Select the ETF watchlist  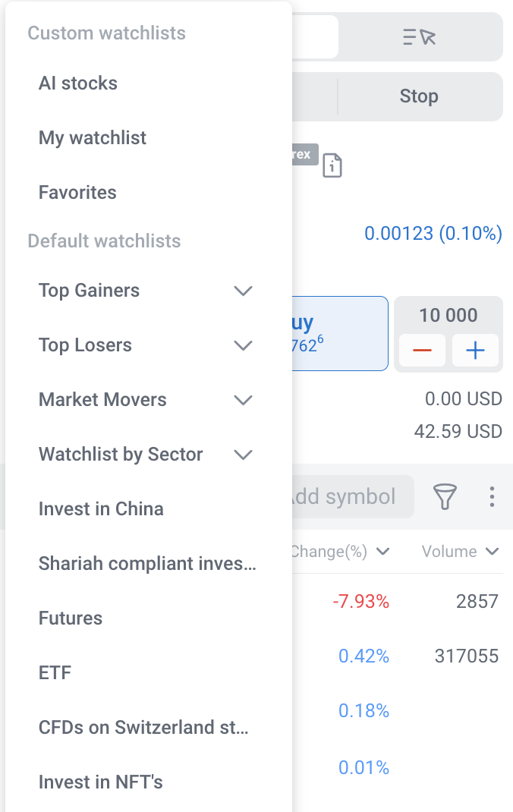pyautogui.click(x=55, y=673)
